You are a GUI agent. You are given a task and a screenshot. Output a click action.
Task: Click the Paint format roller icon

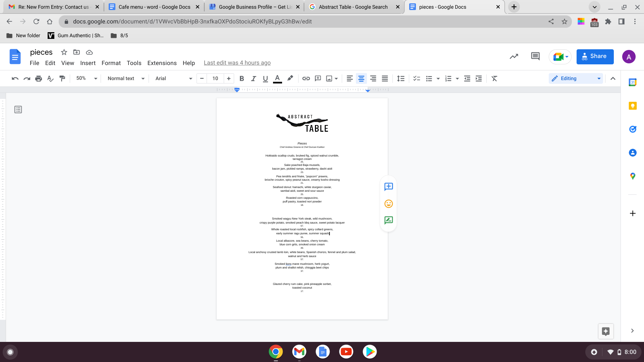[62, 78]
